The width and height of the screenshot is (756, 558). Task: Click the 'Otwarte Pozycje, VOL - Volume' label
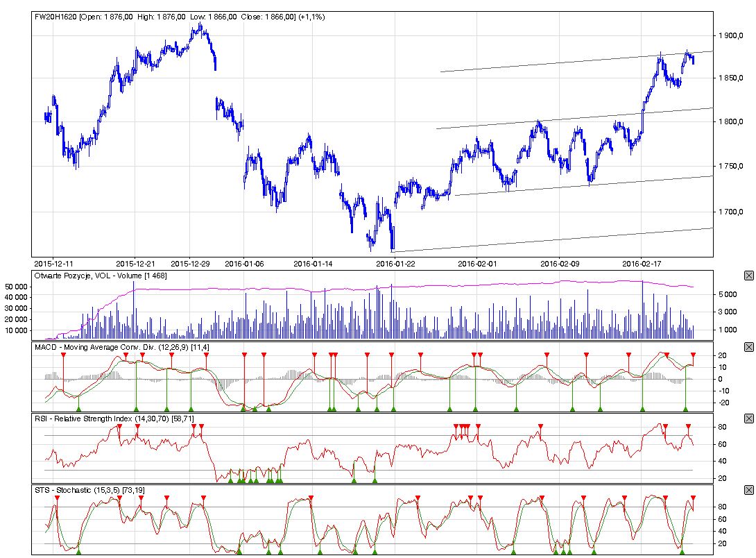tap(101, 276)
